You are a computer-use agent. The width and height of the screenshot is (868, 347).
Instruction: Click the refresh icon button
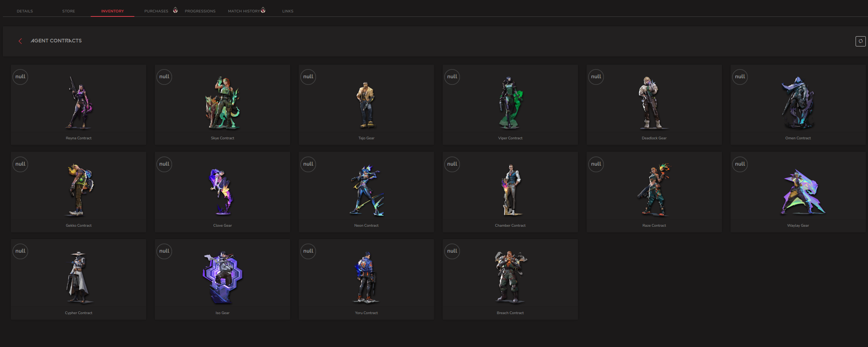click(x=860, y=41)
